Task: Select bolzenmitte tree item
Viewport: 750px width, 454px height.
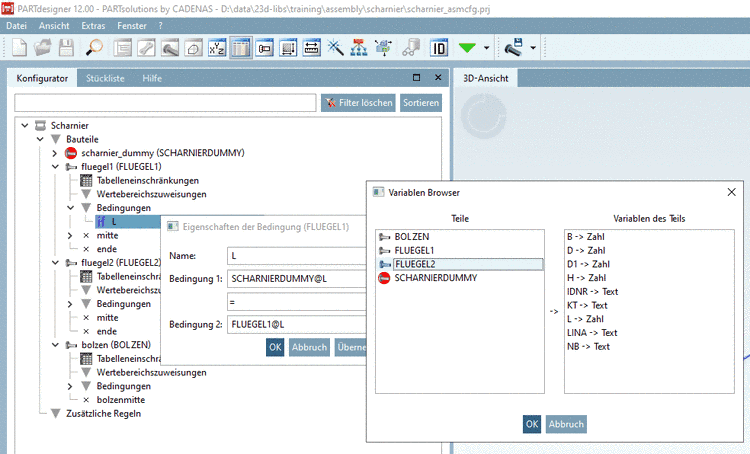Action: click(121, 400)
